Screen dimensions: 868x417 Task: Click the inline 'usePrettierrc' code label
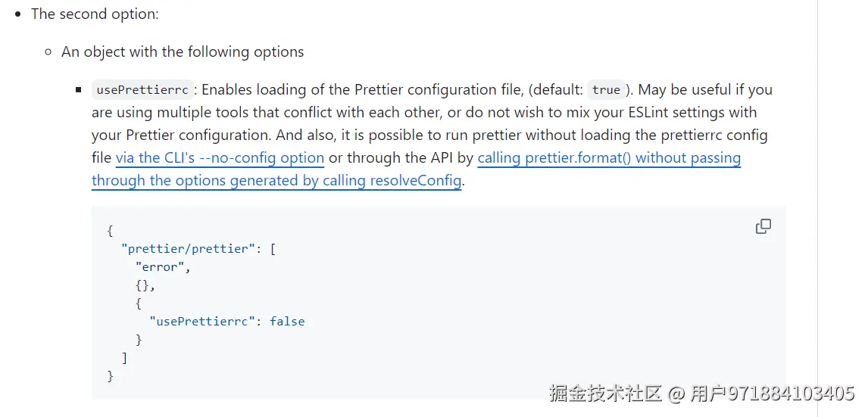click(x=142, y=90)
